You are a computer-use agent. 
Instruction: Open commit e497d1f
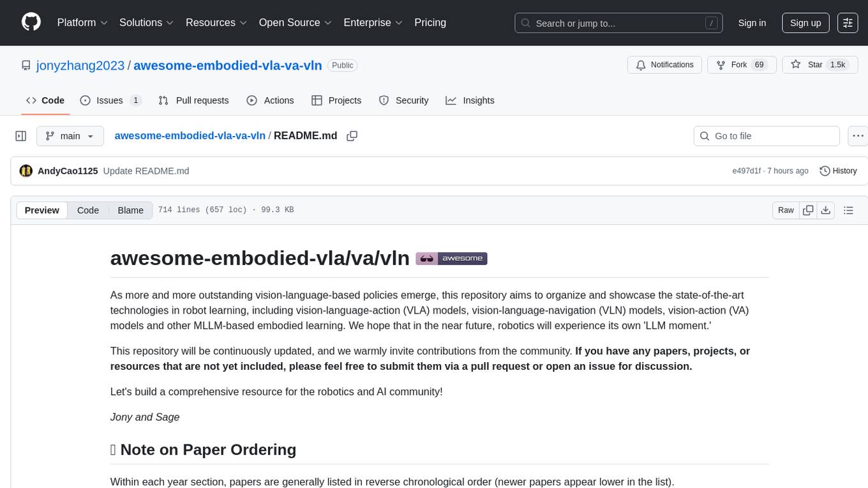pos(747,171)
